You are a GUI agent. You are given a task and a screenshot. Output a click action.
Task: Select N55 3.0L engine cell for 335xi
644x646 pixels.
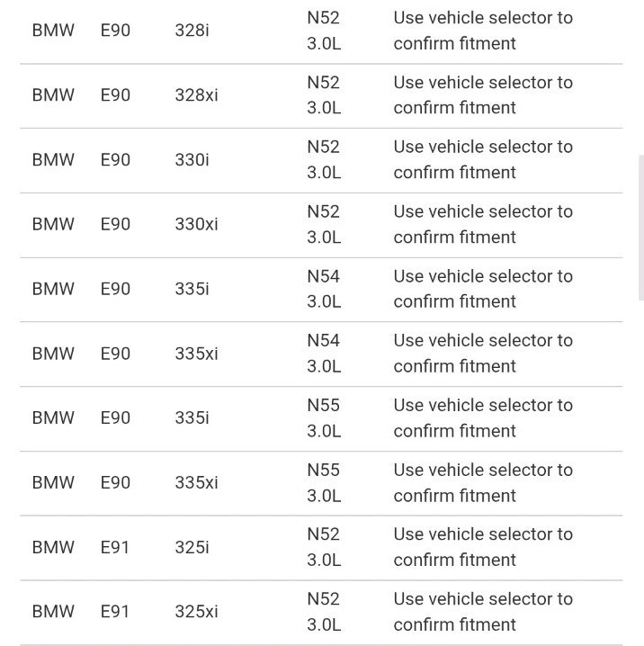click(x=324, y=482)
